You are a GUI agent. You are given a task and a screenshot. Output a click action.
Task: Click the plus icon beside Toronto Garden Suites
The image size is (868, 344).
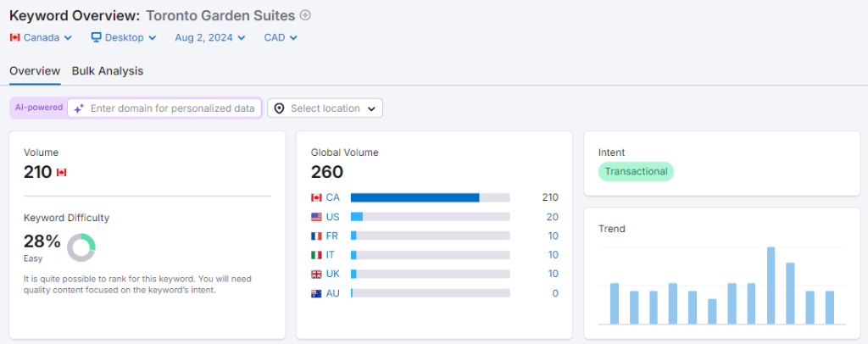305,15
